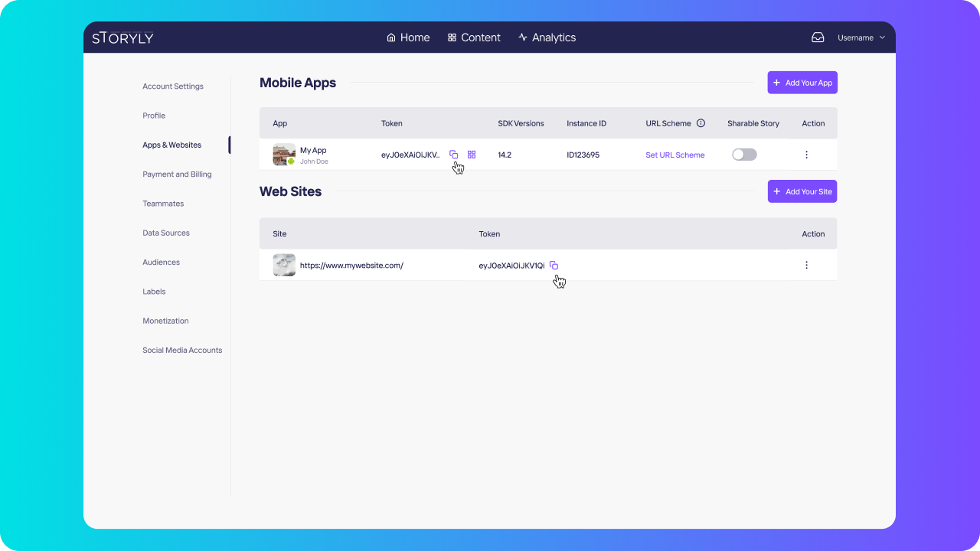The image size is (980, 551).
Task: Click the Sharable Story column header
Action: pyautogui.click(x=753, y=123)
